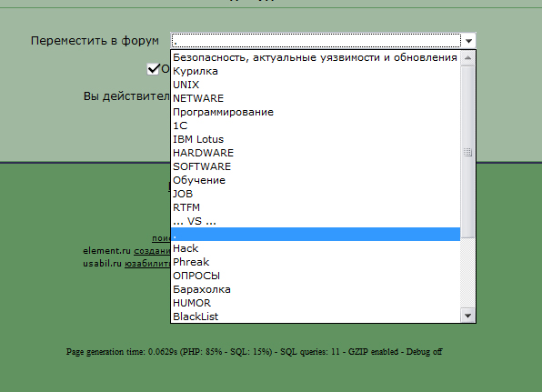Viewport: 542px width, 392px height.
Task: Select SOFTWARE forum entry
Action: coord(316,166)
